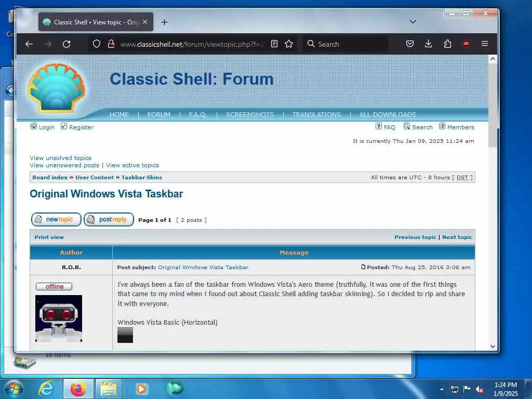The width and height of the screenshot is (532, 399).
Task: Open Print view
Action: coord(49,237)
